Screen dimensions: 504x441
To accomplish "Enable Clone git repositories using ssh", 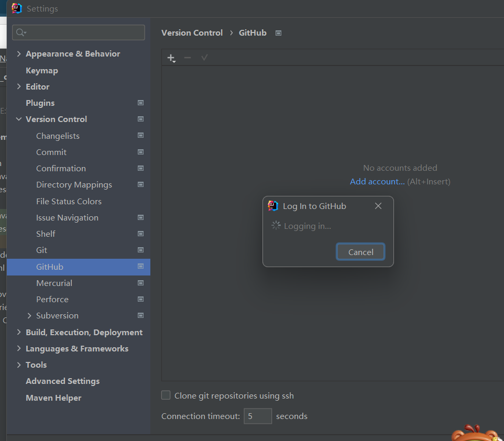I will [x=166, y=395].
